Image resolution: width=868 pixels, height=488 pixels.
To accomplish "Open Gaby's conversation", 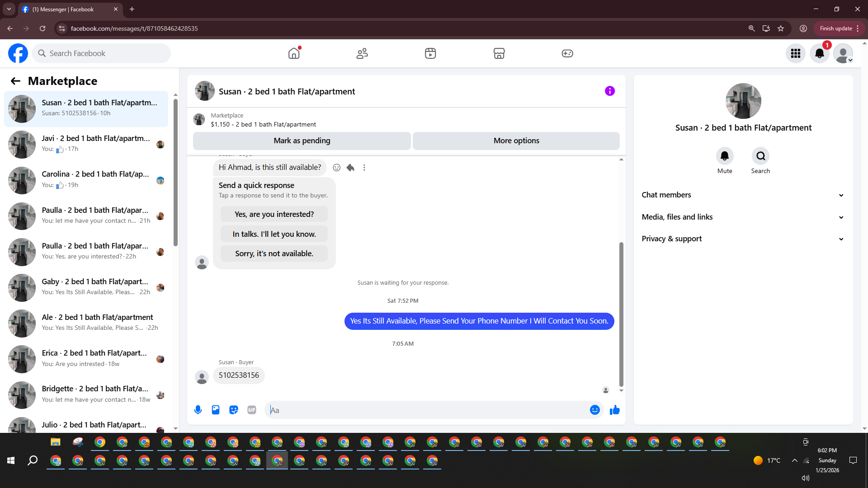I will 86,287.
